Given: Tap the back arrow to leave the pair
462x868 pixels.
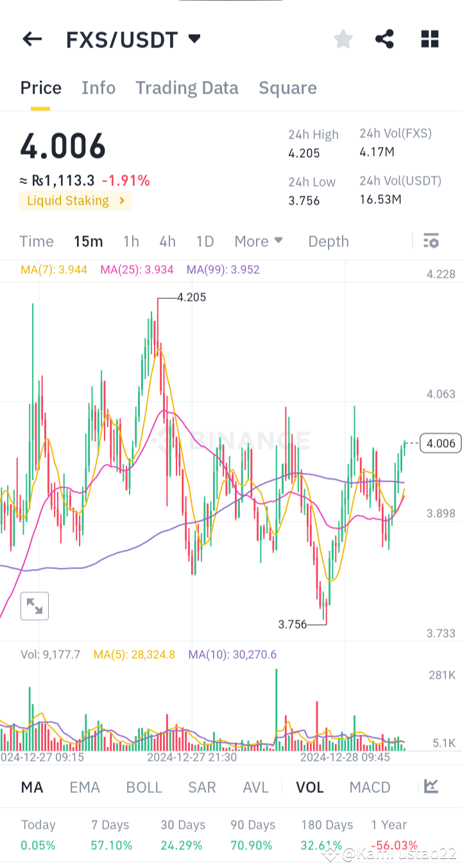Looking at the screenshot, I should pyautogui.click(x=31, y=39).
